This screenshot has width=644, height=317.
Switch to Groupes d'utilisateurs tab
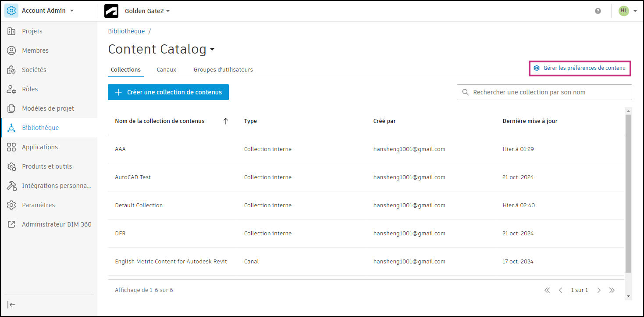click(223, 70)
